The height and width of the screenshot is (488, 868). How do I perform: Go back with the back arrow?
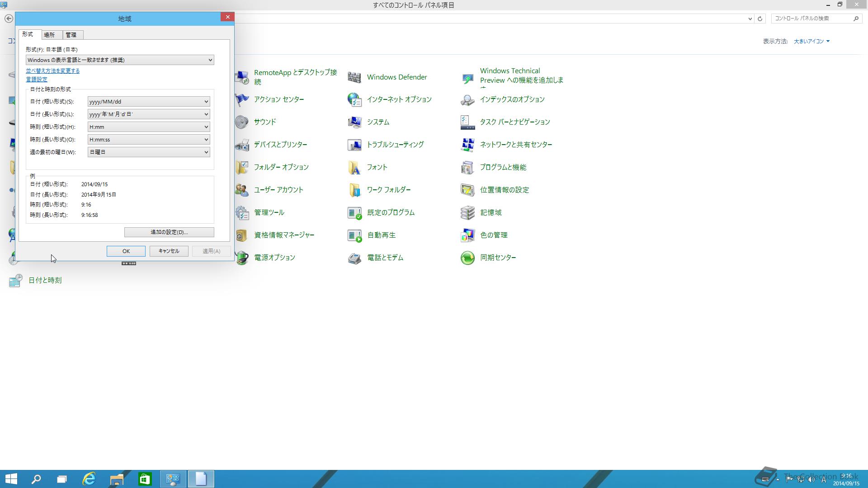[x=9, y=19]
